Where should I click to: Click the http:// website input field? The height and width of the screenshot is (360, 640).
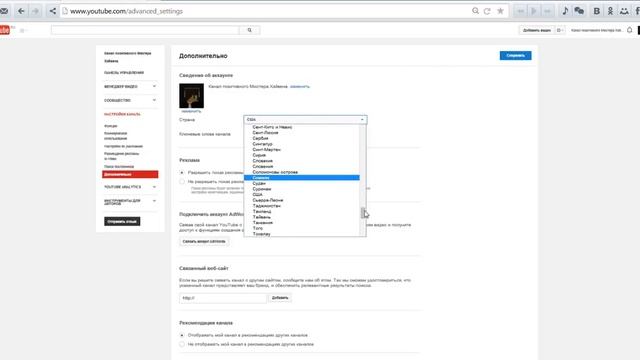pos(223,298)
